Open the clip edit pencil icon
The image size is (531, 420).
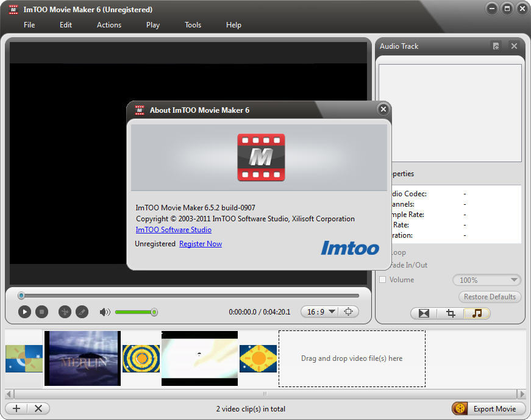[x=82, y=311]
